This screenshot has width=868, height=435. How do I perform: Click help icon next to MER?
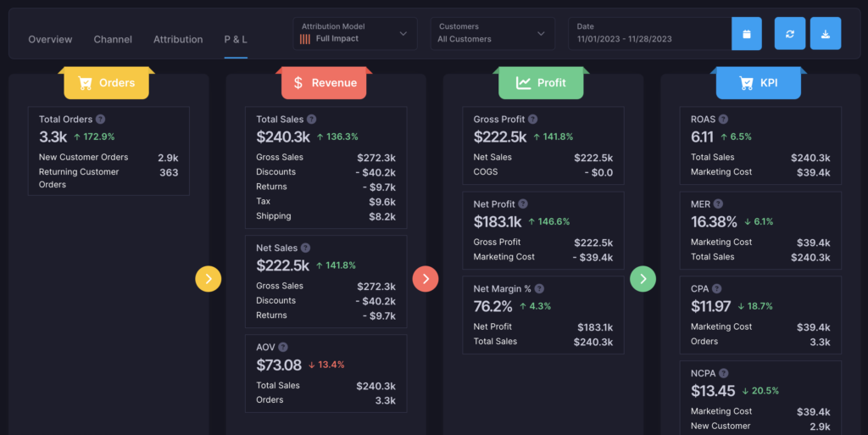718,204
